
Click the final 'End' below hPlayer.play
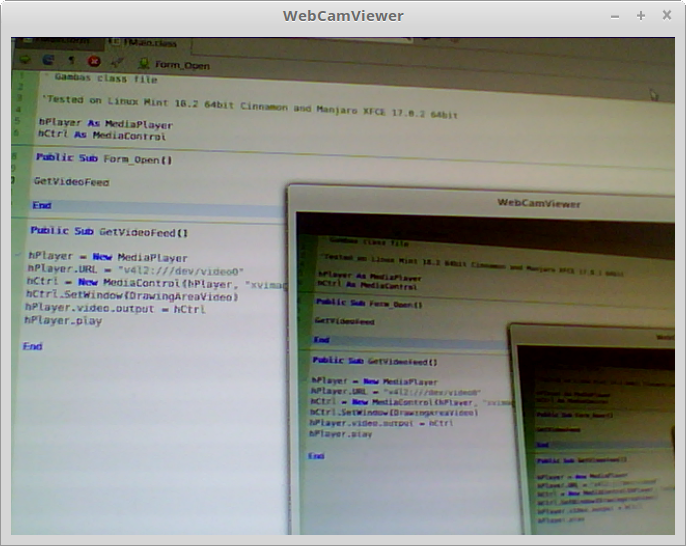pyautogui.click(x=32, y=346)
